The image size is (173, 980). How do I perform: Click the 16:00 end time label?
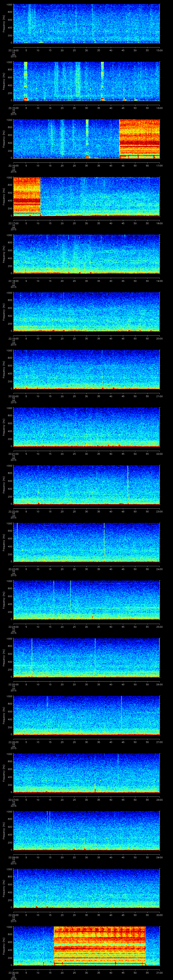(x=160, y=108)
